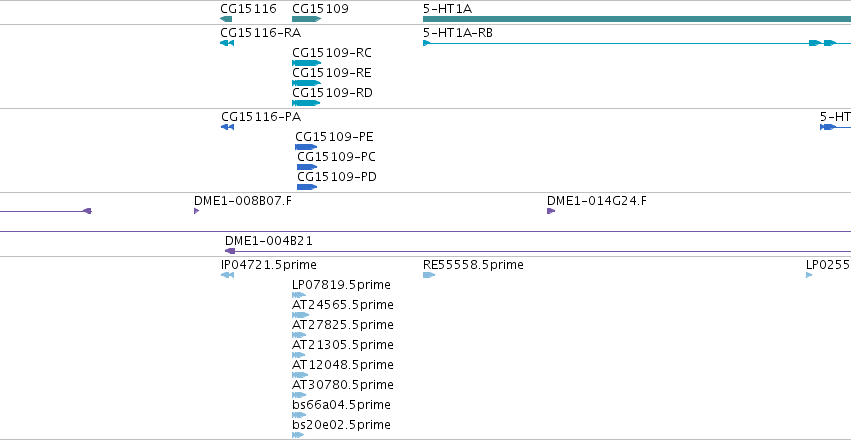Select the AT12048.5prime EST glyph
Viewport: 851px width, 440px height.
(x=300, y=375)
